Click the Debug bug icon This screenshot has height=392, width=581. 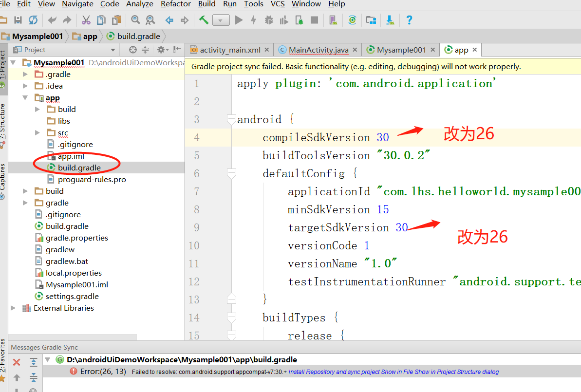coord(269,20)
